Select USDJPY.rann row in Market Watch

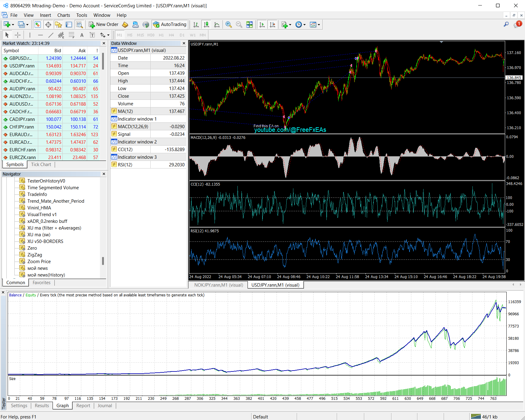click(x=51, y=66)
